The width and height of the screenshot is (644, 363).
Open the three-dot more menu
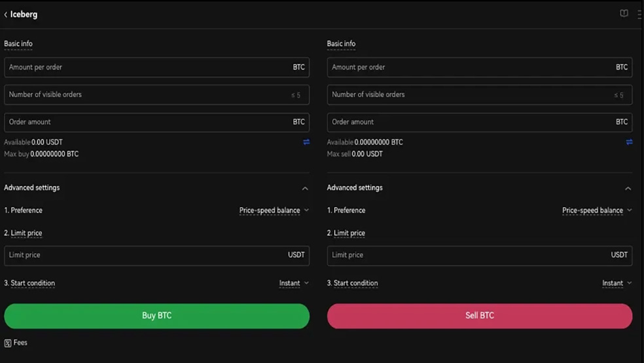tap(639, 14)
